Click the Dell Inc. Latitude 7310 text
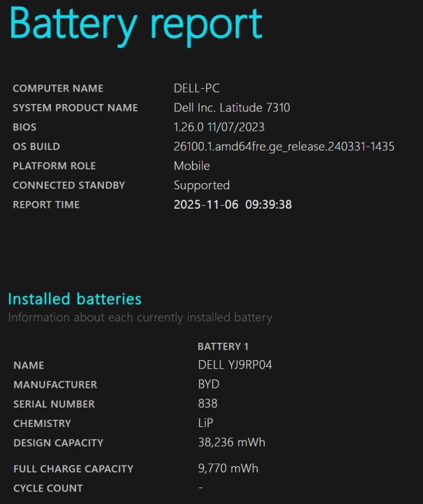The height and width of the screenshot is (504, 423). 232,107
